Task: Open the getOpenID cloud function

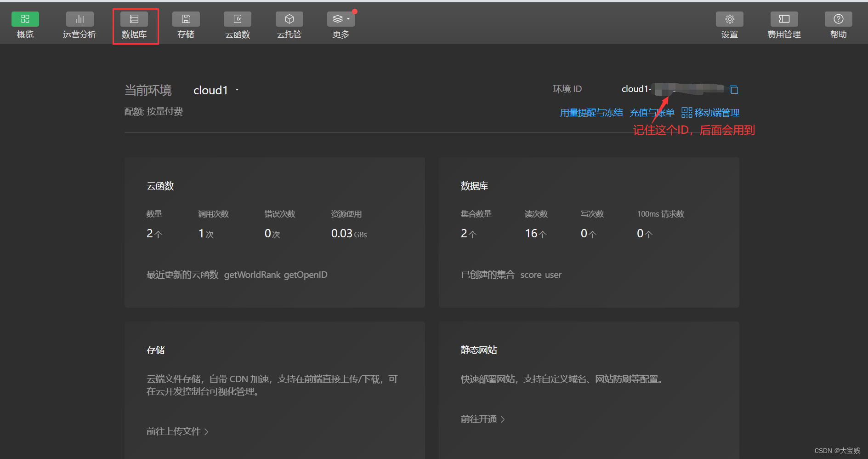Action: (306, 275)
